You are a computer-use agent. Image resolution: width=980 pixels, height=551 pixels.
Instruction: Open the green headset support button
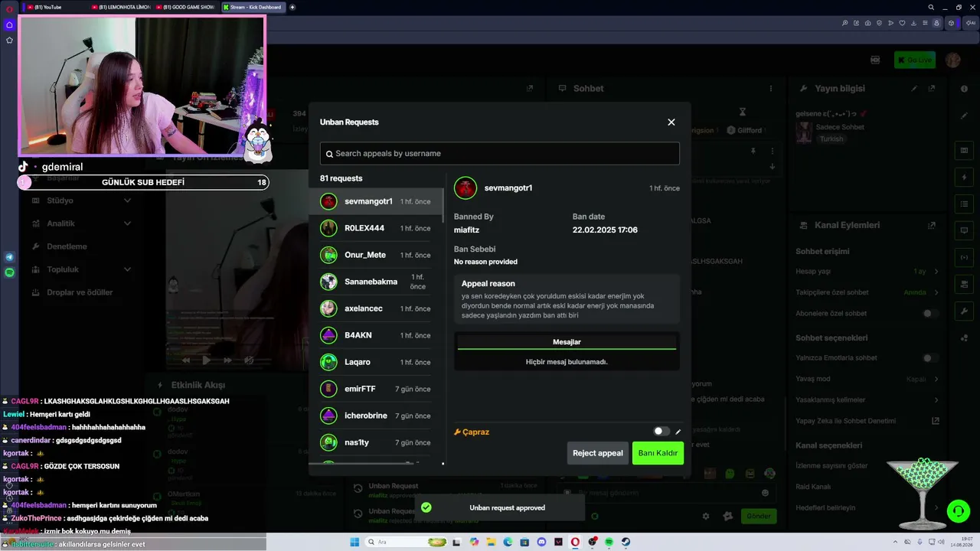(957, 510)
